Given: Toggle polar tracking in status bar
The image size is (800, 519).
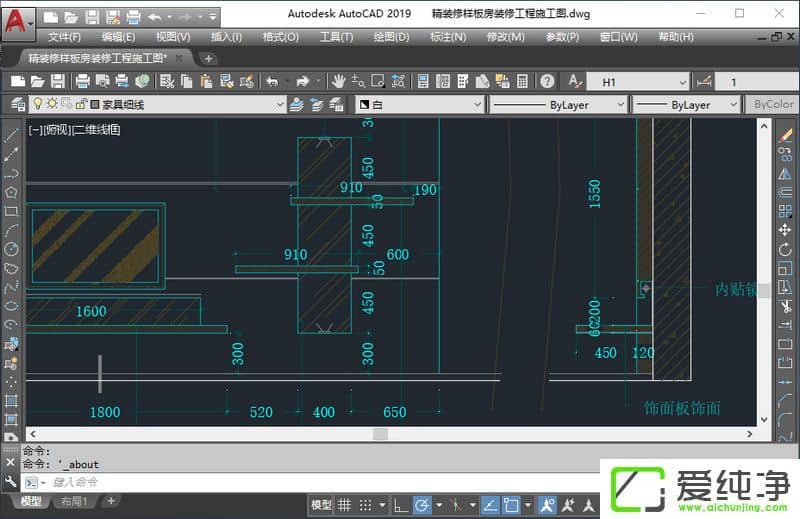Looking at the screenshot, I should (422, 505).
